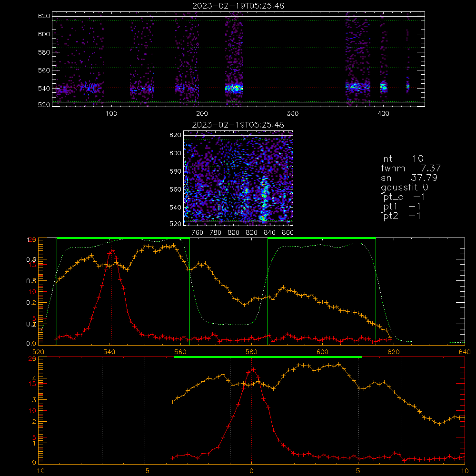Click the "gaussfit 0" readout line
This screenshot has width=476, height=476.
point(404,187)
